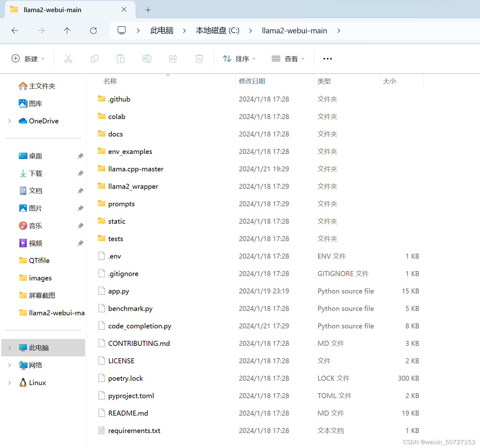480x448 pixels.
Task: Open the 新建 (New) dropdown
Action: click(28, 59)
